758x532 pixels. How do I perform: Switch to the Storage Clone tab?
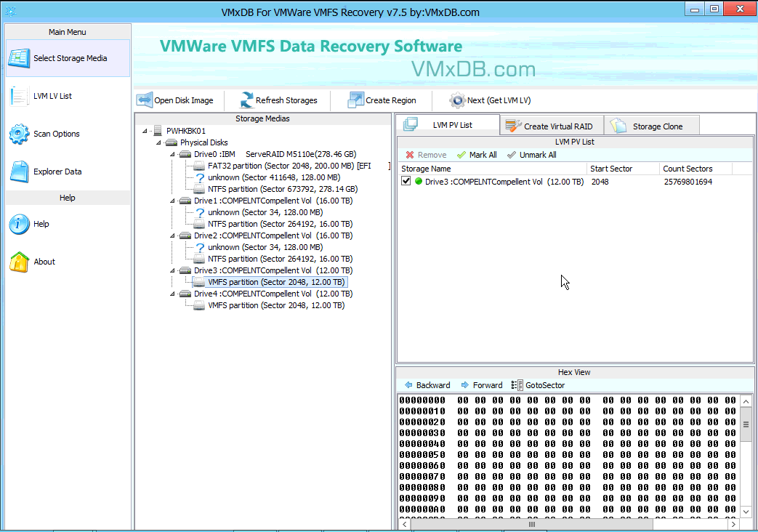tap(652, 126)
